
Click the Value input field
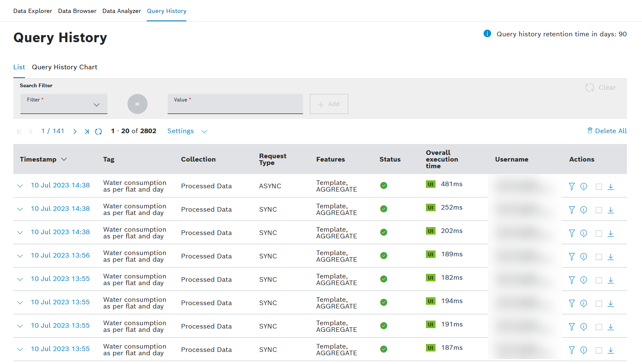(235, 105)
